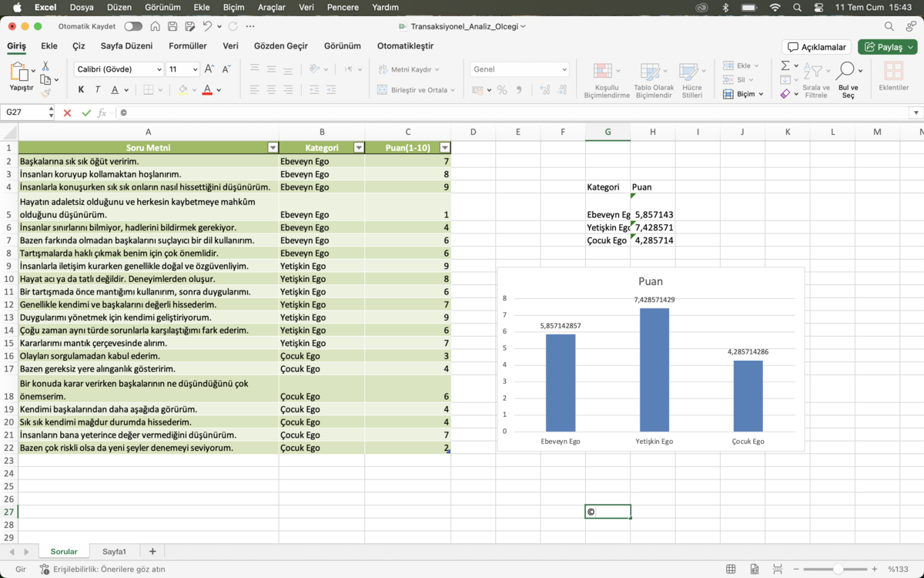Click the Cut scissors icon
The image size is (924, 578).
45,66
